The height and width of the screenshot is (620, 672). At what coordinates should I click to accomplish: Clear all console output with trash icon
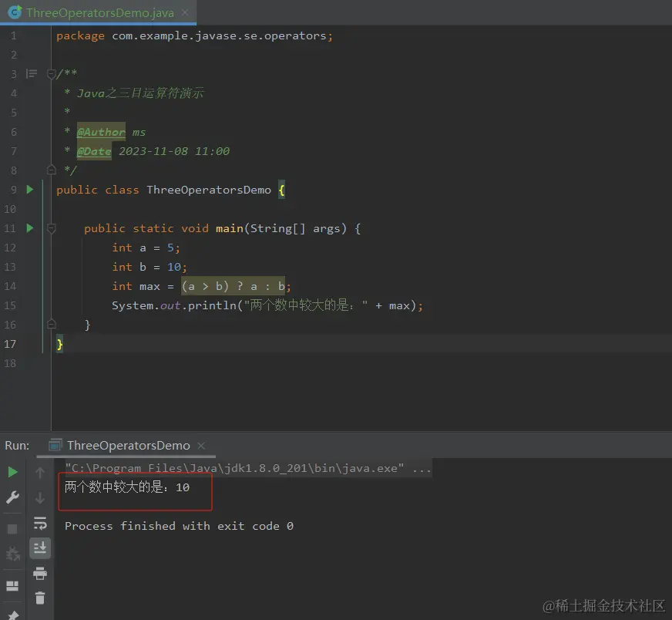coord(40,598)
